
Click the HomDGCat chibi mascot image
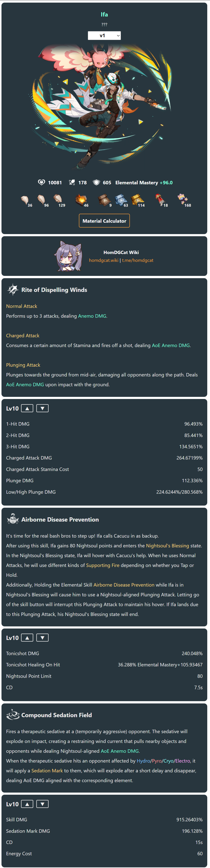[69, 256]
